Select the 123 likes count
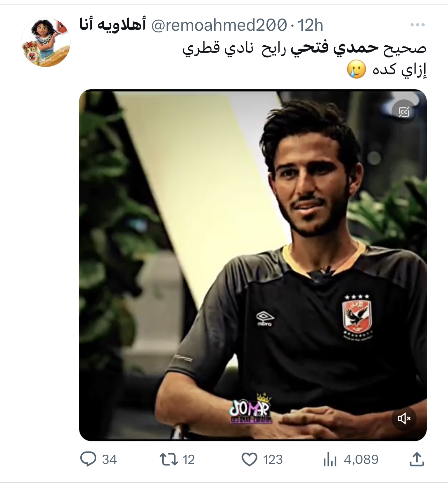 click(273, 460)
